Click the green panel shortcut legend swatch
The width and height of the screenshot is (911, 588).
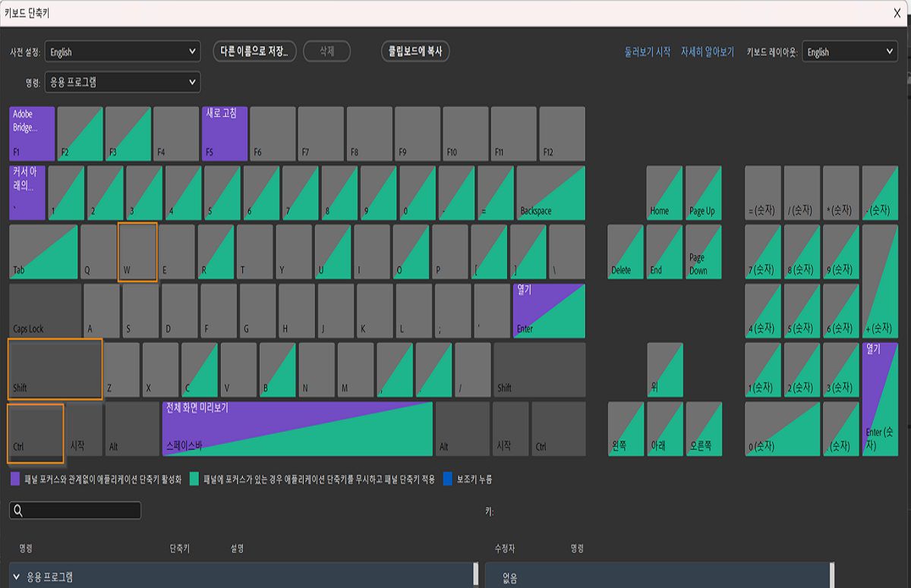(194, 479)
